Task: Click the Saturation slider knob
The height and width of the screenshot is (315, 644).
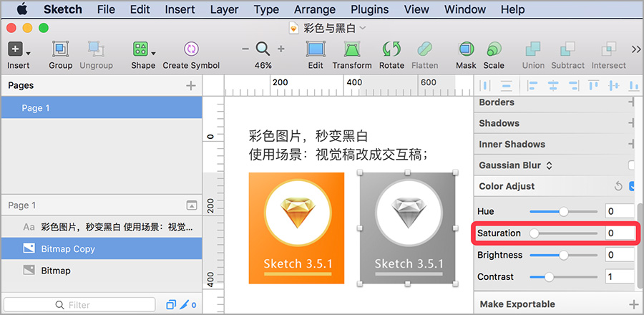Action: (534, 233)
